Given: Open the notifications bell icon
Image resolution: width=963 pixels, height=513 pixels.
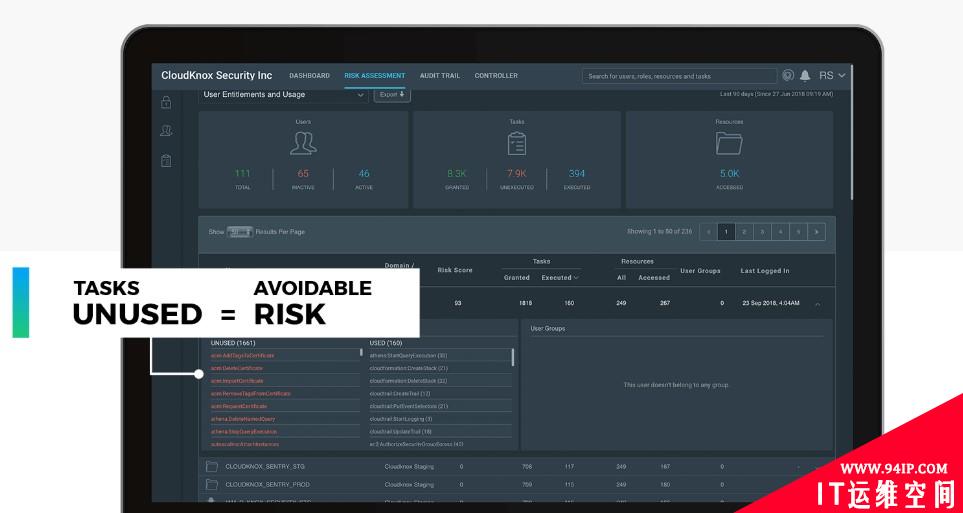Looking at the screenshot, I should tap(805, 76).
